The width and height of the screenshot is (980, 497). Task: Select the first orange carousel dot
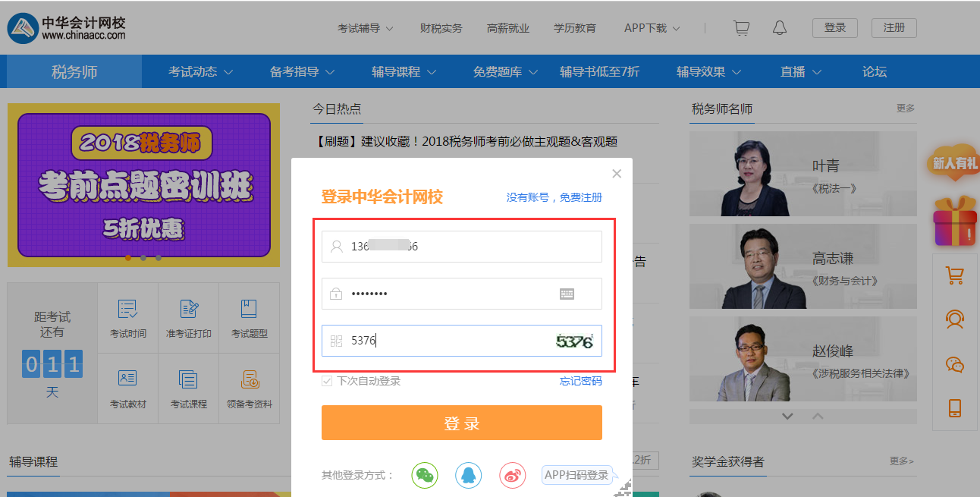pos(128,257)
